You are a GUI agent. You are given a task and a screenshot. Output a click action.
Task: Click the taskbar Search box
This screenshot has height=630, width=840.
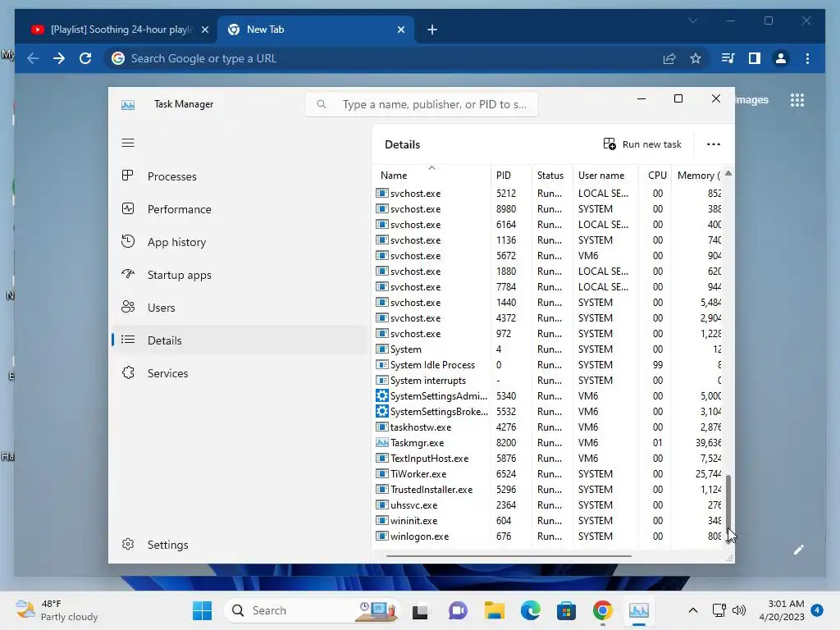click(x=312, y=610)
